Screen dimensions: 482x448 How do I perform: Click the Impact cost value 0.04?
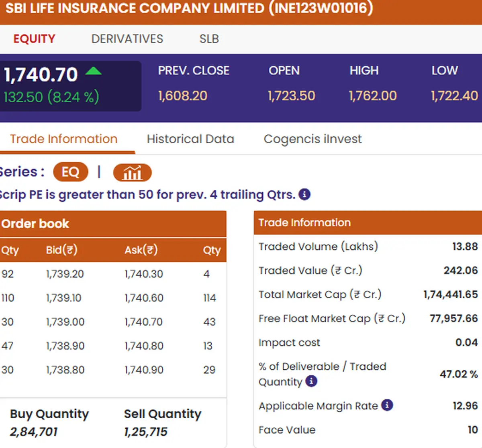click(x=466, y=342)
